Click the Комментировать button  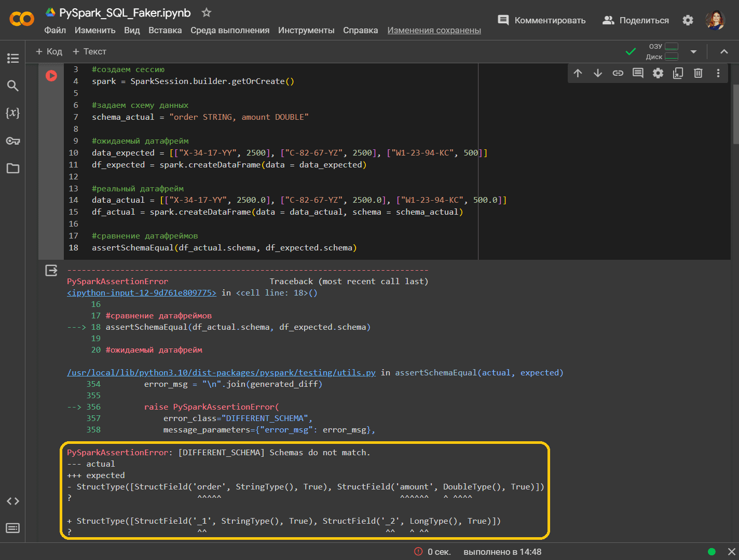coord(541,20)
